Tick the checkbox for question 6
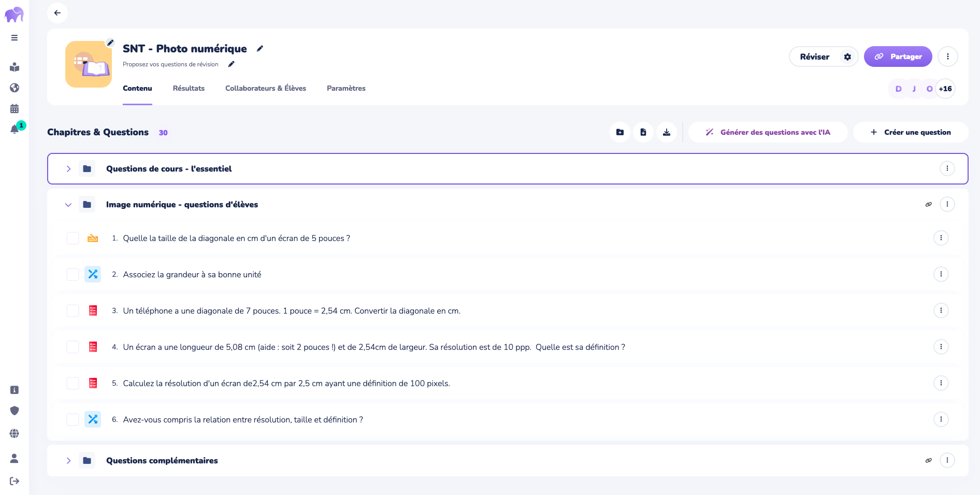 tap(73, 420)
